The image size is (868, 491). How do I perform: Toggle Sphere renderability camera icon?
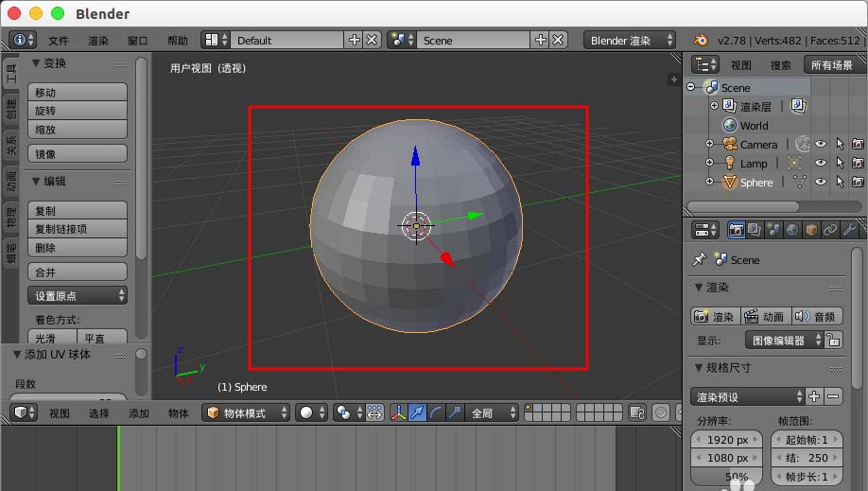[x=858, y=182]
